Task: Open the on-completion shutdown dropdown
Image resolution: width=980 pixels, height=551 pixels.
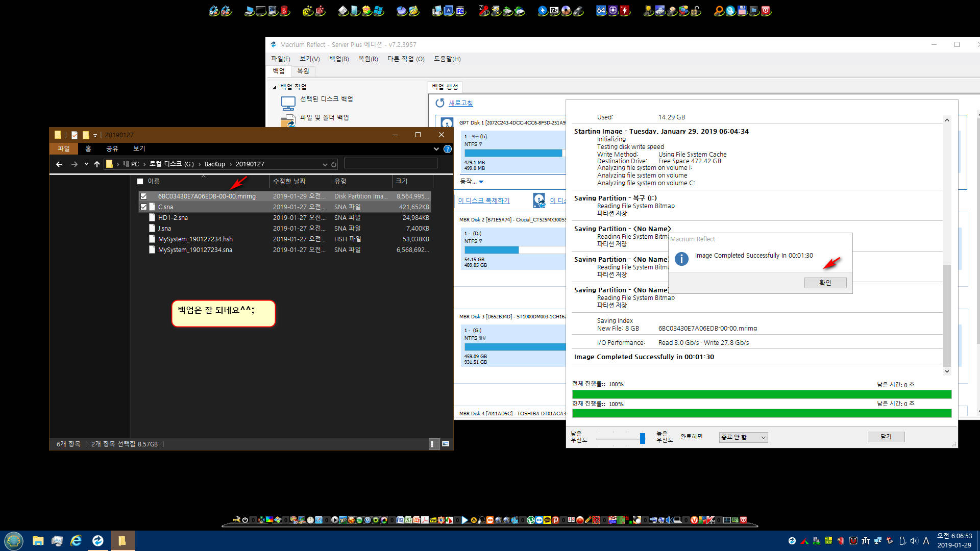Action: pyautogui.click(x=743, y=437)
